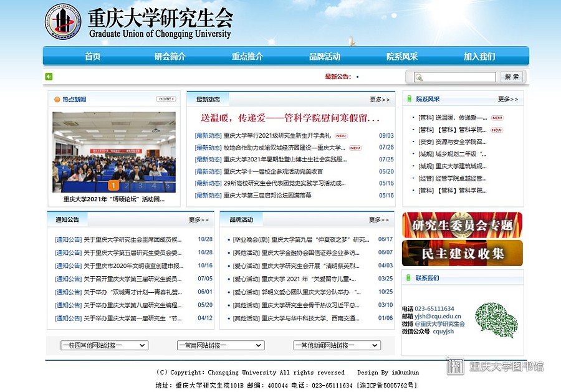
Task: Open 重庆大学2021年暑期赴璧山博士生 news
Action: tap(285, 160)
